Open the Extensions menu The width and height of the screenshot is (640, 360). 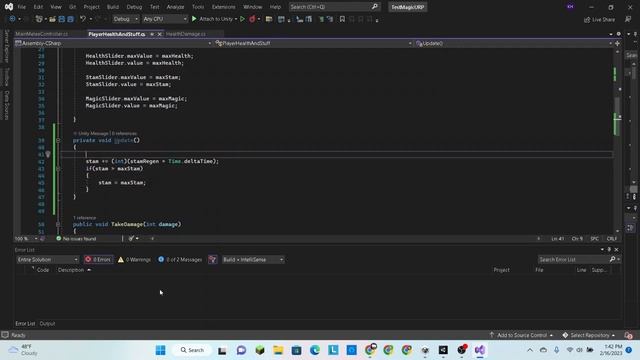click(223, 7)
